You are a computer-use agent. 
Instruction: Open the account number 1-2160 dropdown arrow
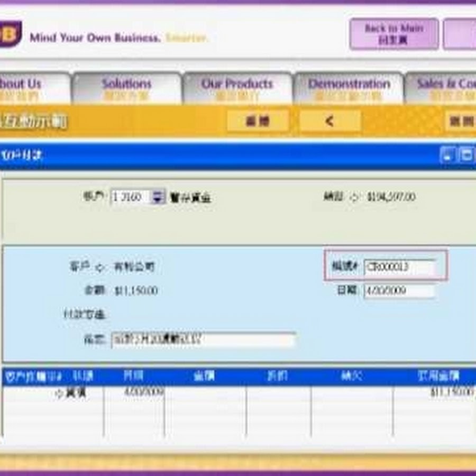coord(158,197)
